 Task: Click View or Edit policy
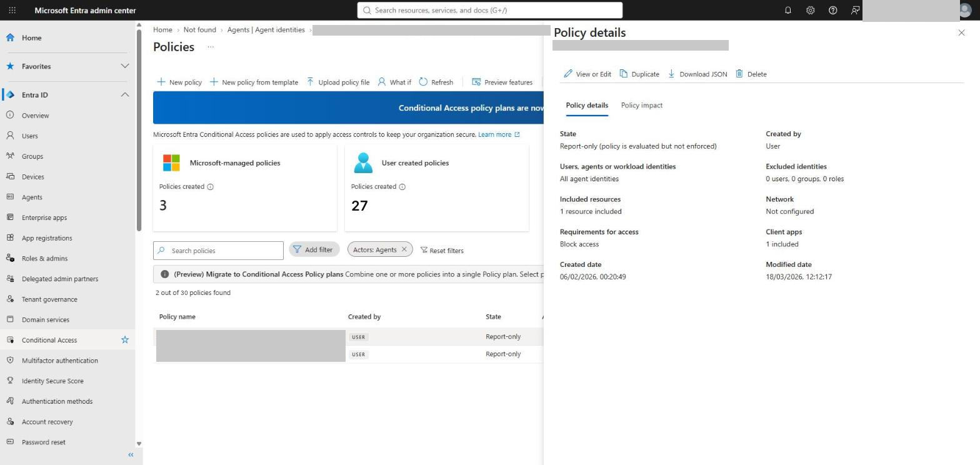click(x=587, y=74)
